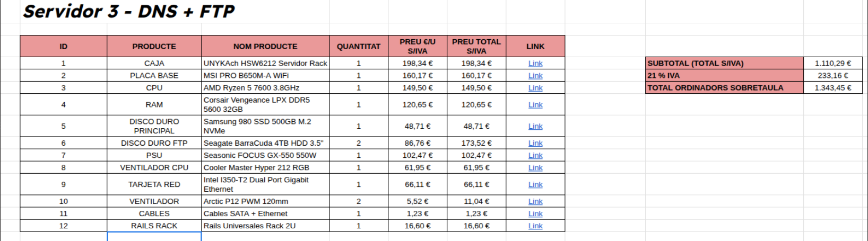Select the Servidor 3 - DNS + FTP title

pos(129,11)
